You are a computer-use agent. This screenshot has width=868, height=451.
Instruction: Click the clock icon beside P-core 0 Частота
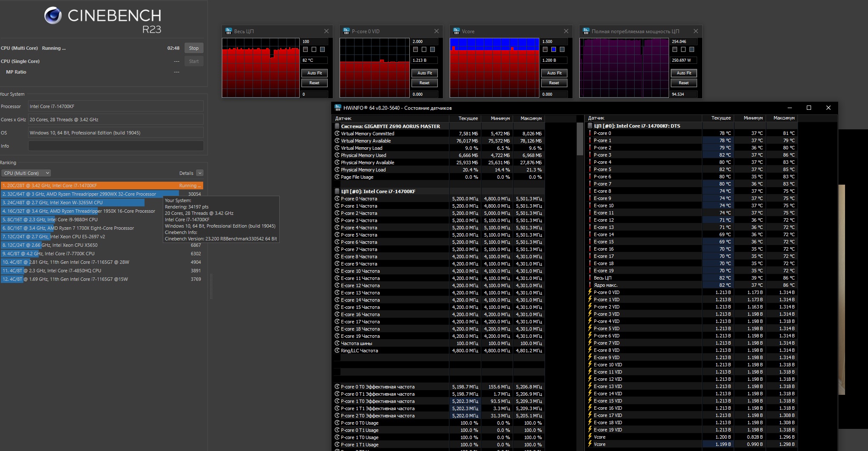pos(337,199)
